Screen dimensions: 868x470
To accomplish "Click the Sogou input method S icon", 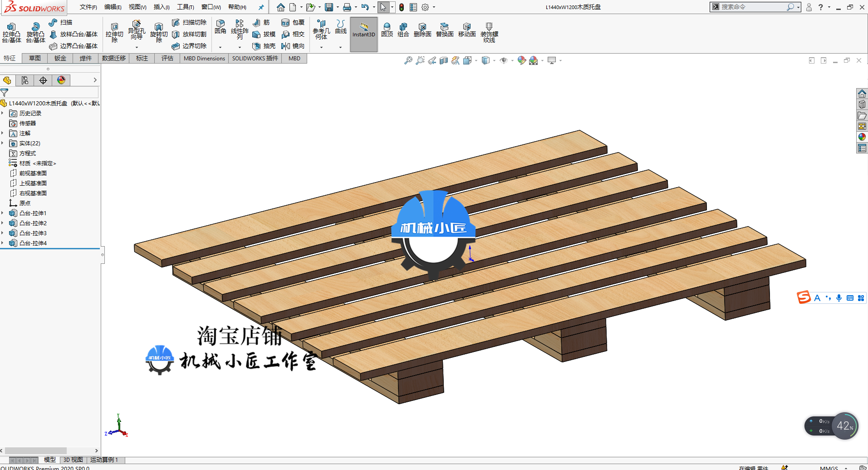I will pos(804,297).
